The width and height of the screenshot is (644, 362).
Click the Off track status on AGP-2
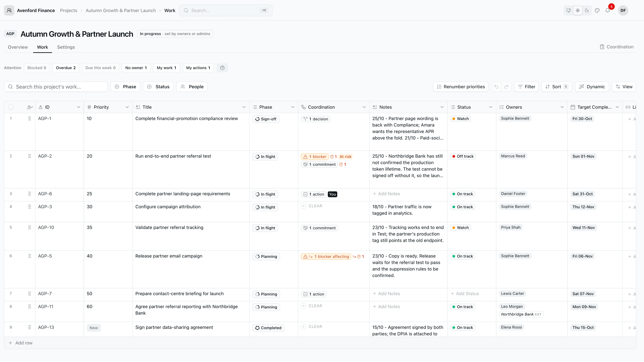coord(463,156)
